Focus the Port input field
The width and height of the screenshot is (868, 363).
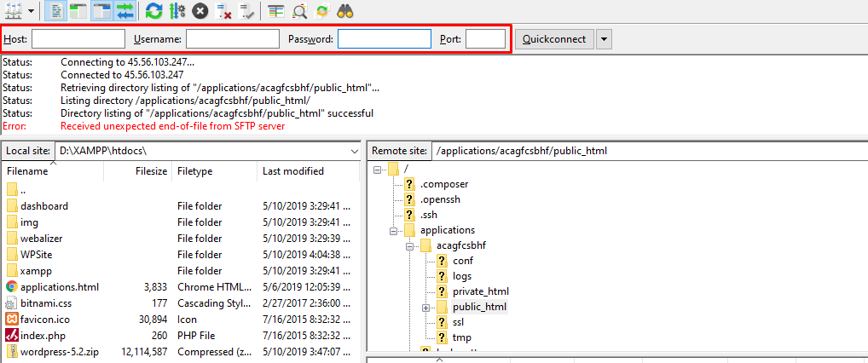pos(485,39)
